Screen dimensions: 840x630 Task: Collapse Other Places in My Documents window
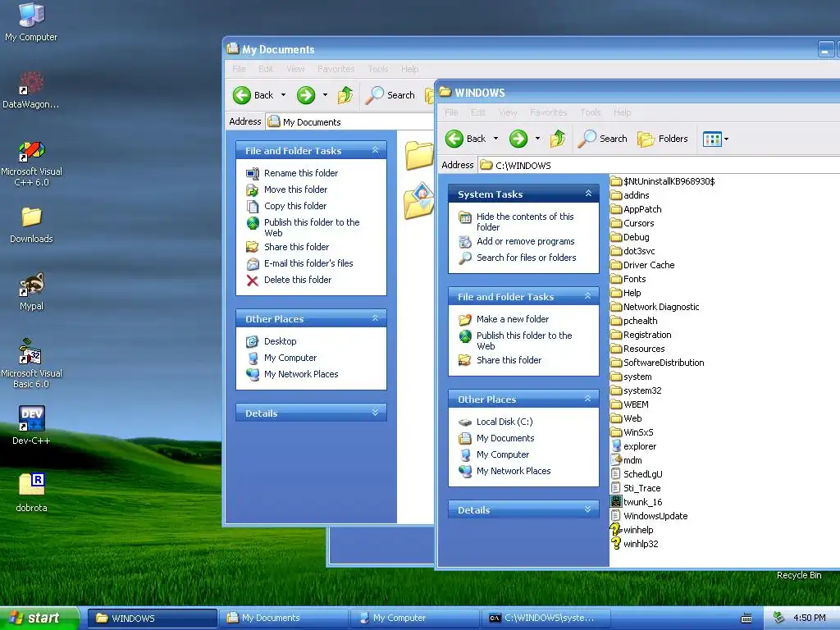[x=376, y=318]
